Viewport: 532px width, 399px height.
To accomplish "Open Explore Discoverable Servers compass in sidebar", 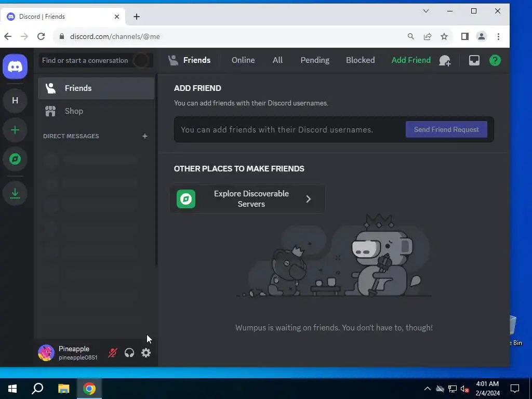I will click(15, 159).
